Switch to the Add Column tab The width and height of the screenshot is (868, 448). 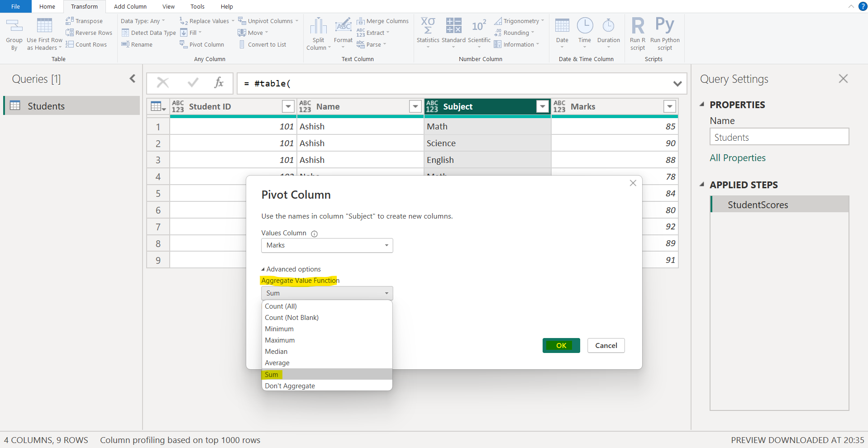coord(130,6)
